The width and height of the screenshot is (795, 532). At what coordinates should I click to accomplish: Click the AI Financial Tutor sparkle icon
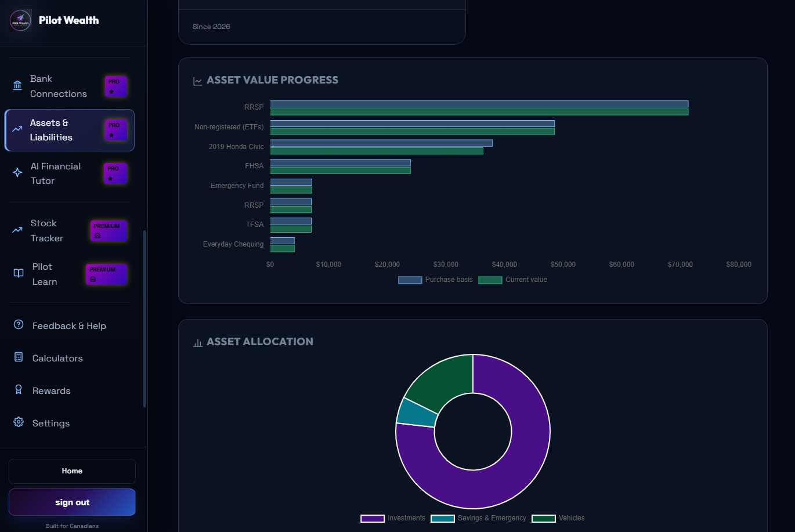click(x=17, y=173)
